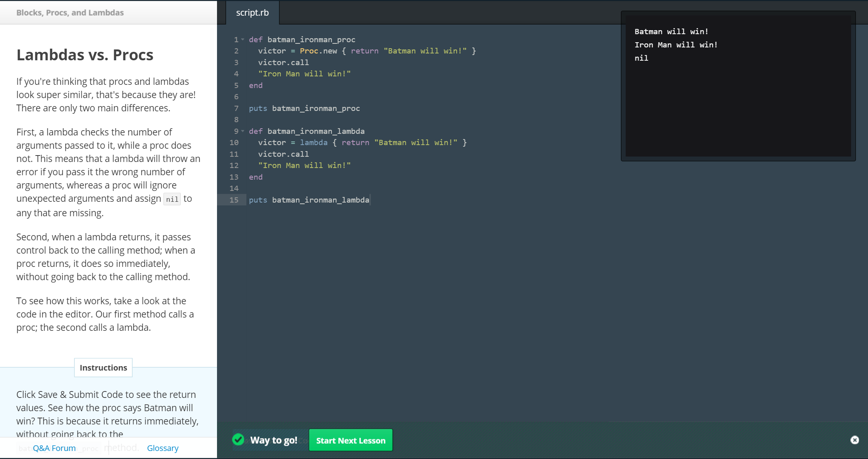Click the Lambdas vs. Procs heading
This screenshot has width=868, height=459.
85,55
